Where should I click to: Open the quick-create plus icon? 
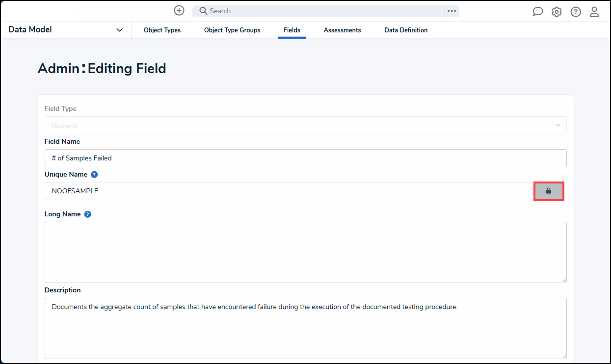pos(179,10)
